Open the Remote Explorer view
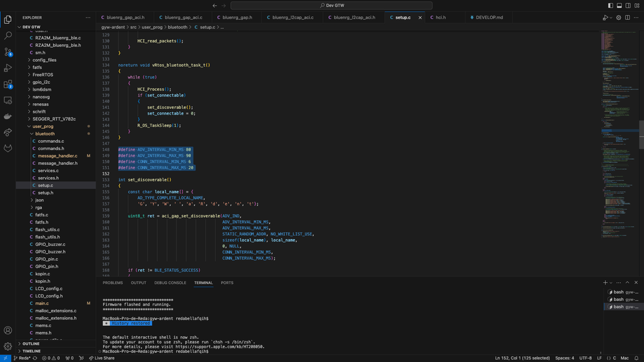The width and height of the screenshot is (644, 362). [8, 100]
